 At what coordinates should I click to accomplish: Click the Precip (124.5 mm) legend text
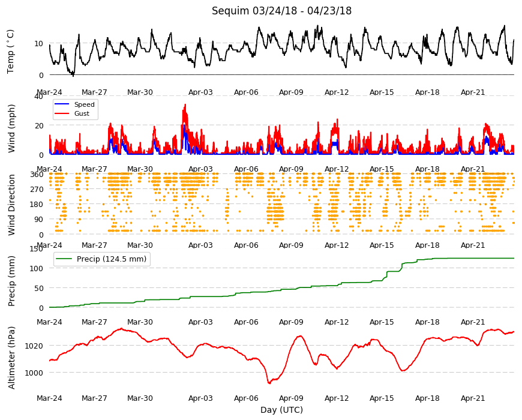pos(112,259)
